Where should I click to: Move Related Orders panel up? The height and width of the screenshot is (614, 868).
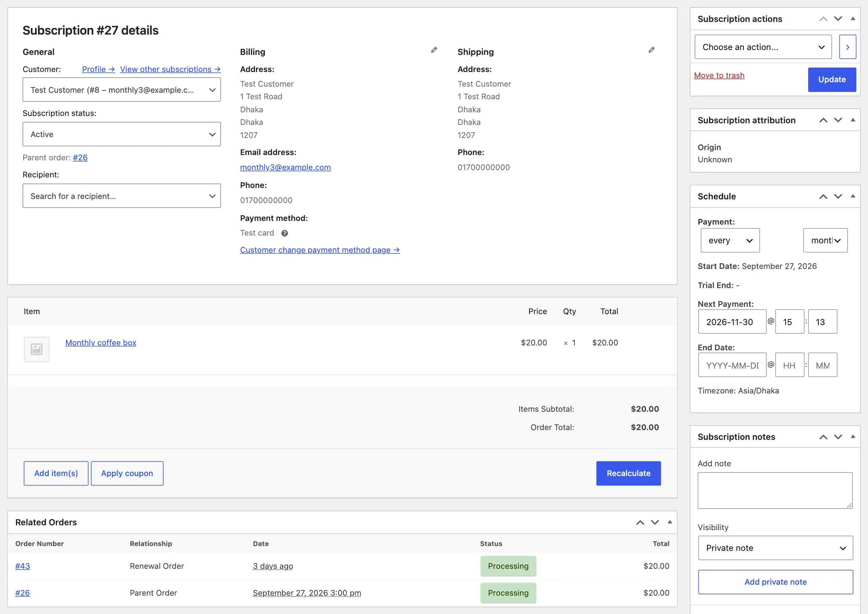(640, 522)
